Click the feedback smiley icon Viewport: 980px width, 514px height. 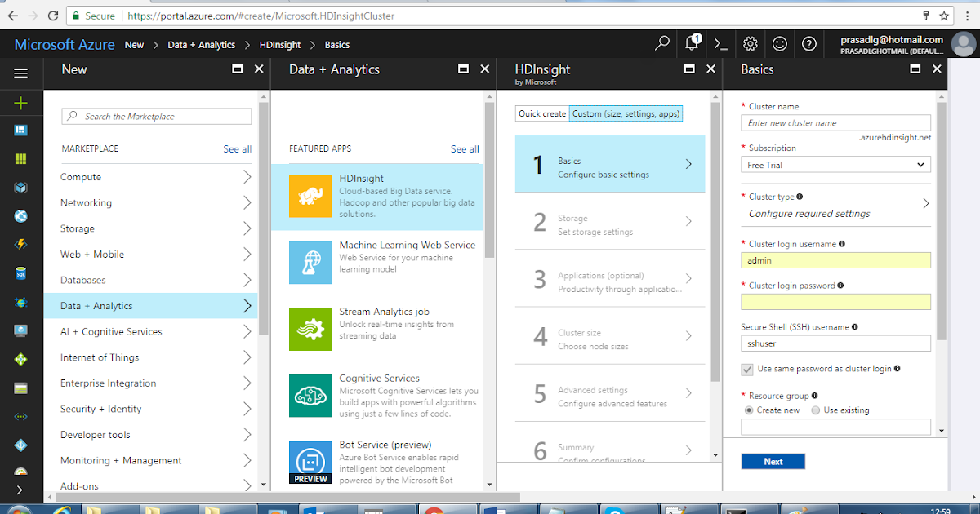click(780, 44)
